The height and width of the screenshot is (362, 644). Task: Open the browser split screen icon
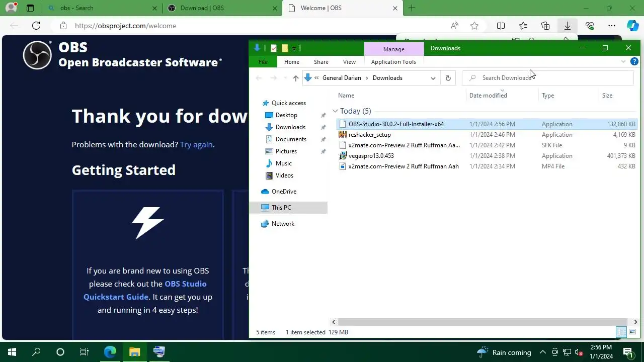[501, 26]
